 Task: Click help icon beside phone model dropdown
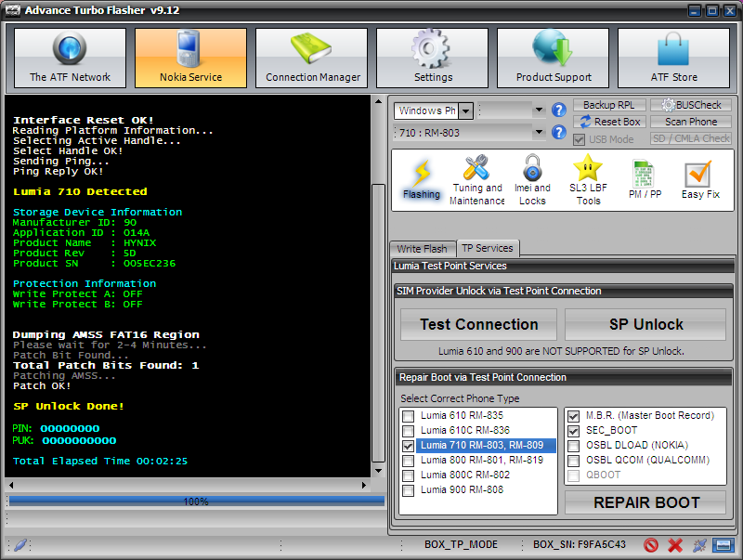[x=559, y=132]
